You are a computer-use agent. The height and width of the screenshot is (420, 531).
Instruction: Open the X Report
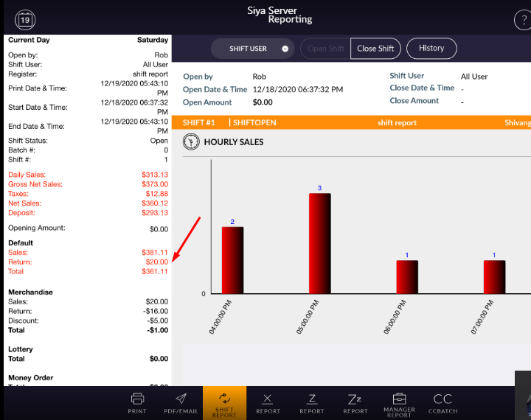point(268,403)
